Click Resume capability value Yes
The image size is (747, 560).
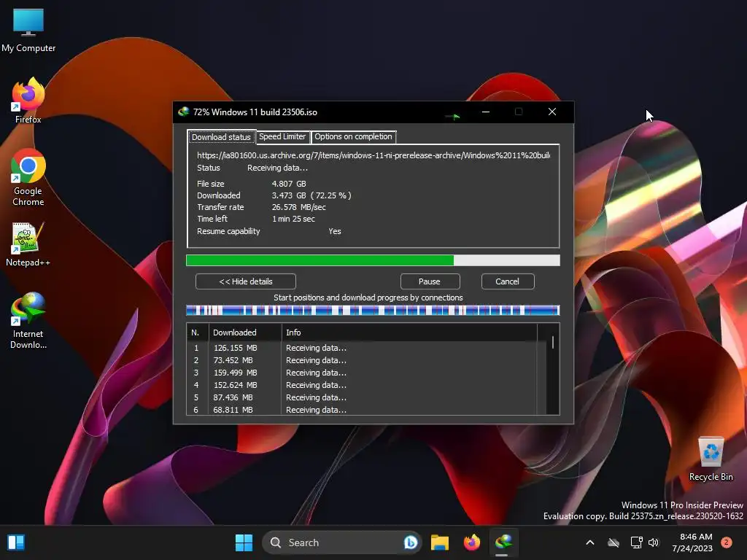point(334,231)
